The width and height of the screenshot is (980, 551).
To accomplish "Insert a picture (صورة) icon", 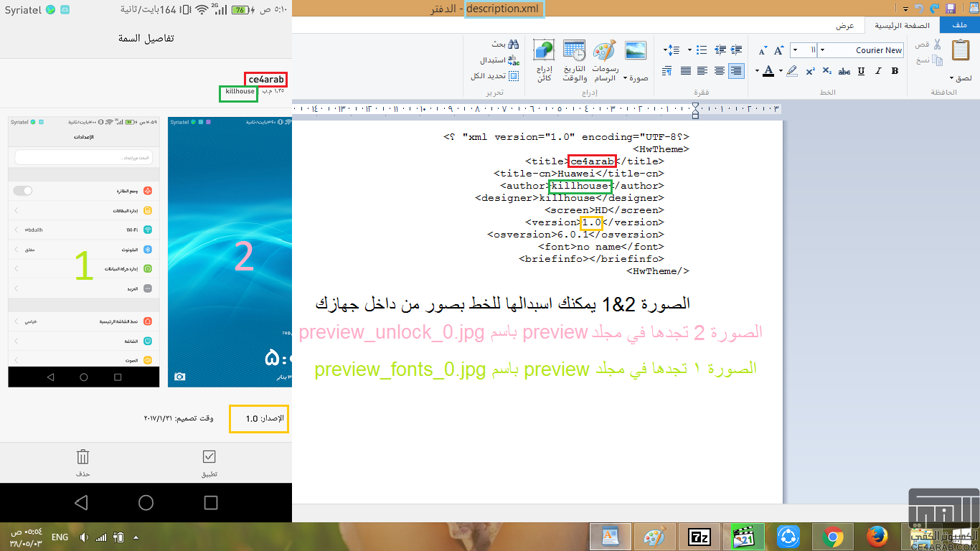I will (636, 51).
